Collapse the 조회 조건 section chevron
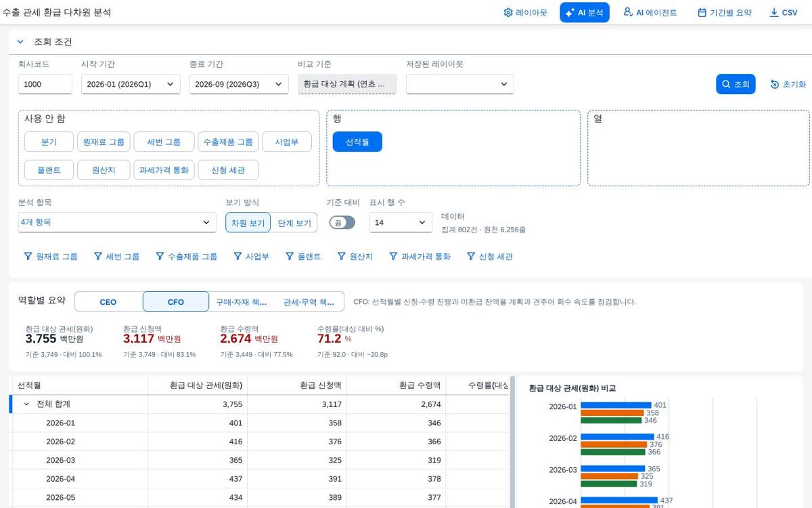Screen dimensions: 812x508 click(x=20, y=42)
